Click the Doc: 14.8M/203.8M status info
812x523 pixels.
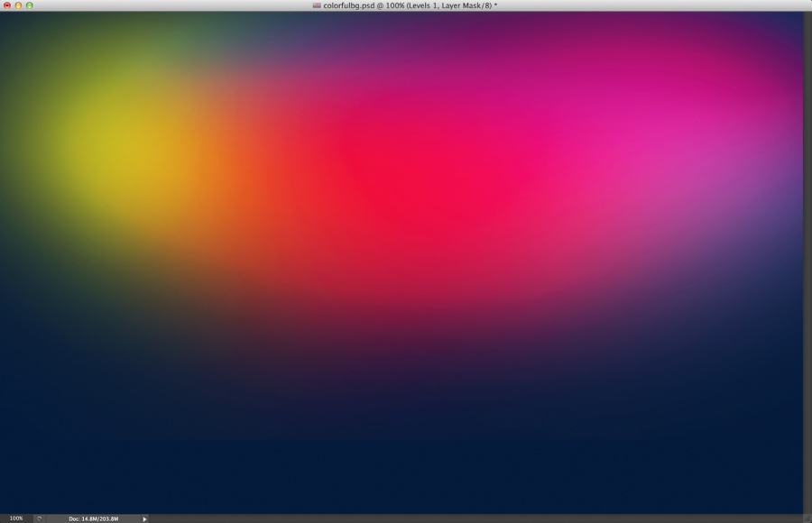94,518
